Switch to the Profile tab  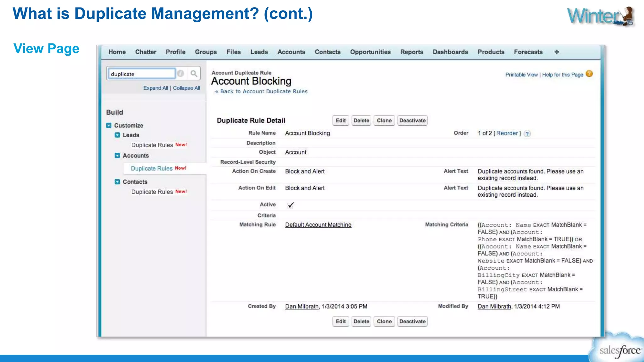tap(175, 52)
